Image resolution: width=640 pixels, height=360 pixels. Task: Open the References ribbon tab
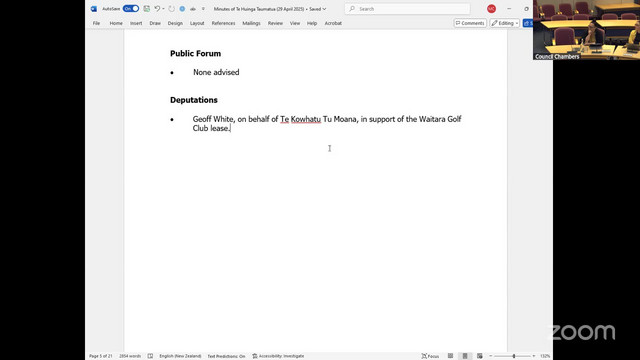click(x=223, y=23)
